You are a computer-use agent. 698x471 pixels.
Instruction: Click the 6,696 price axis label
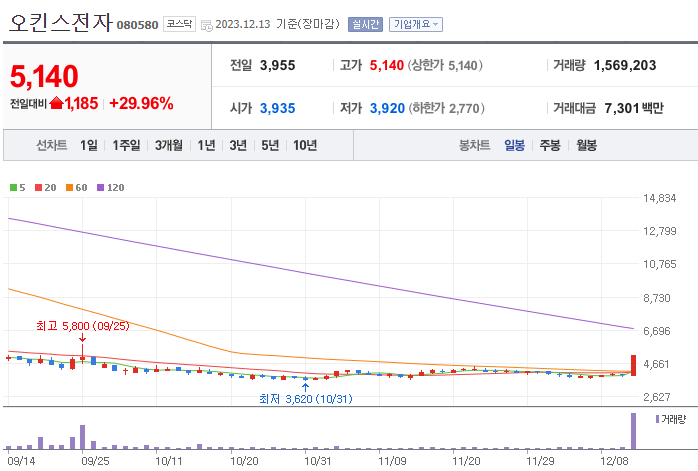657,331
